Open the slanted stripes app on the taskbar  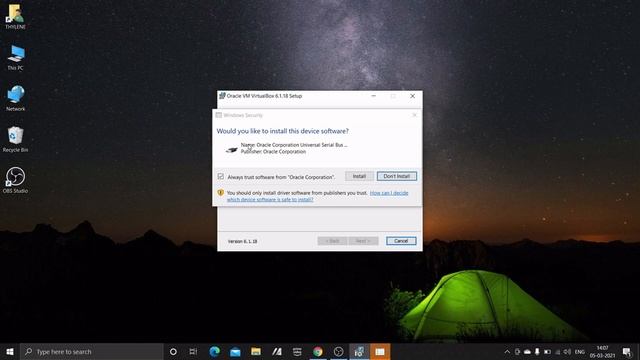[x=277, y=351]
